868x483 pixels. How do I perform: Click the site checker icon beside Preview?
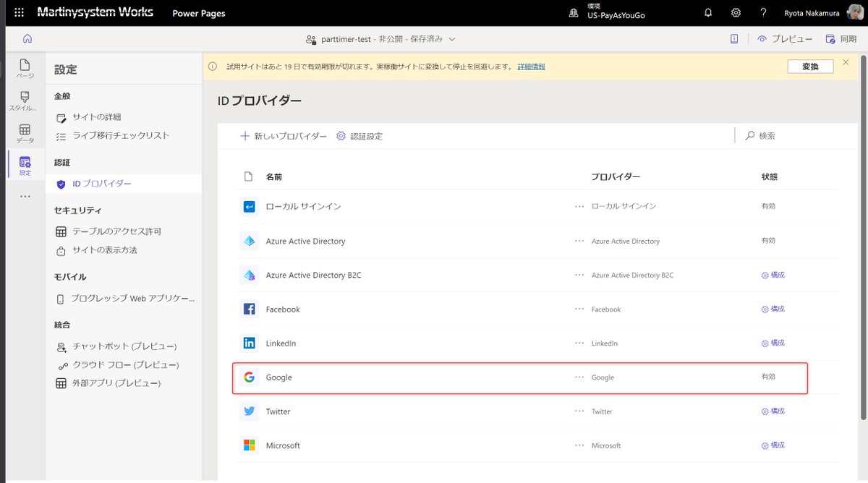tap(734, 39)
